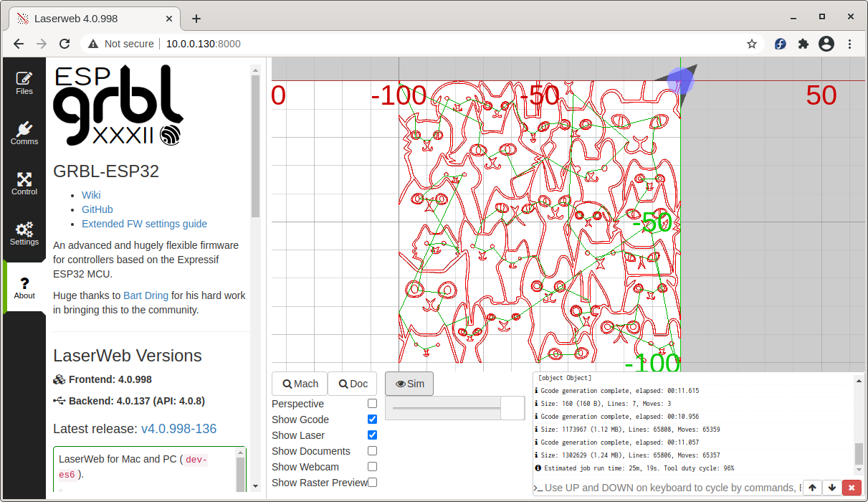Enable Show Documents checkbox
The width and height of the screenshot is (868, 502).
372,451
